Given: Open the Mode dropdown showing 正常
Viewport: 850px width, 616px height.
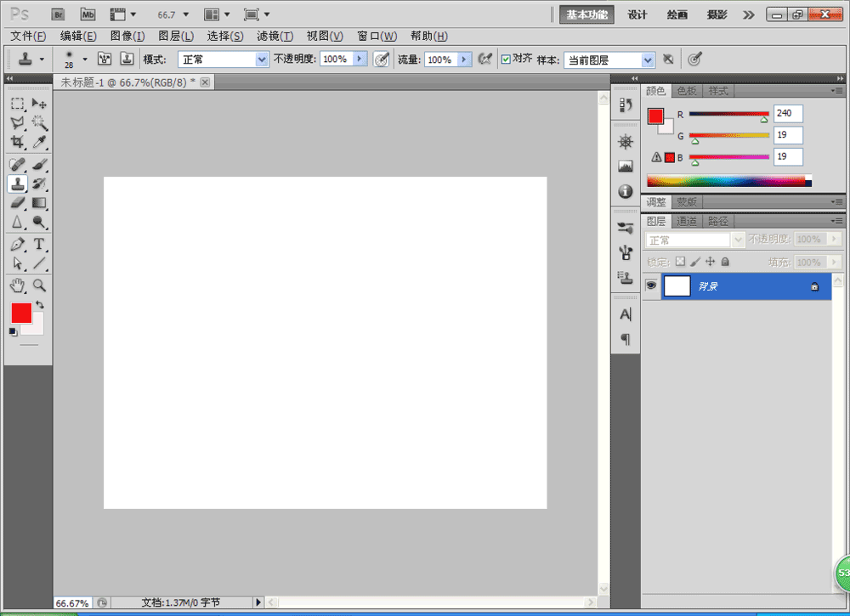Looking at the screenshot, I should [x=224, y=59].
